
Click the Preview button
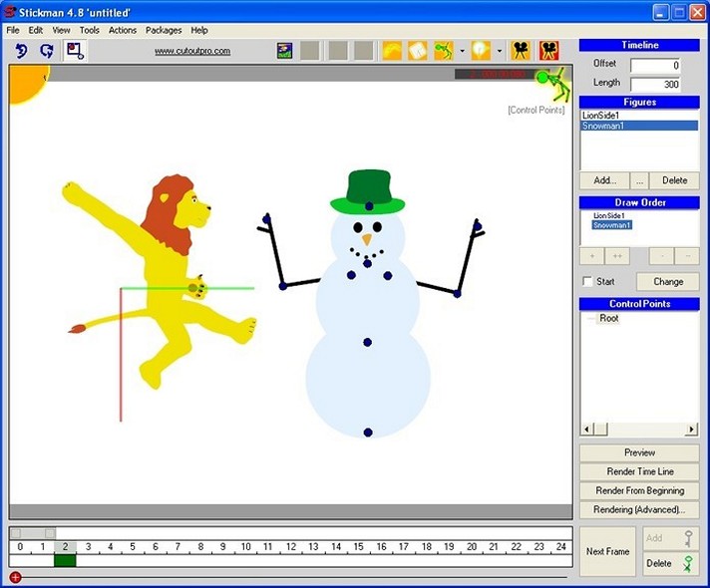click(x=639, y=452)
